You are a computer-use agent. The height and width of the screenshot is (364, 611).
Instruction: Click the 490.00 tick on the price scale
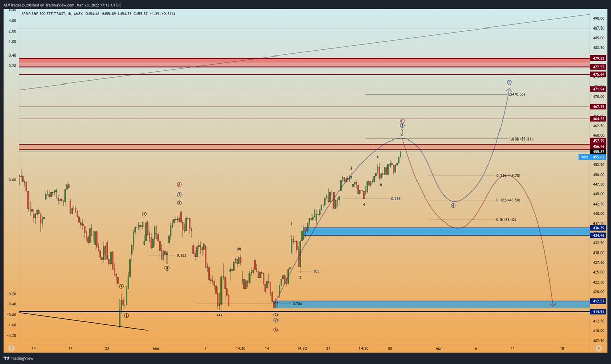pos(598,18)
